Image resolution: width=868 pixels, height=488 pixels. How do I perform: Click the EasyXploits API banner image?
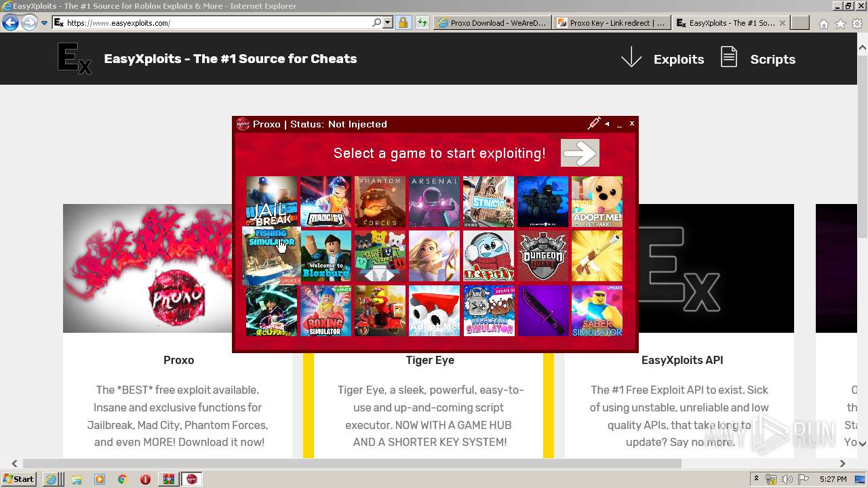point(716,268)
